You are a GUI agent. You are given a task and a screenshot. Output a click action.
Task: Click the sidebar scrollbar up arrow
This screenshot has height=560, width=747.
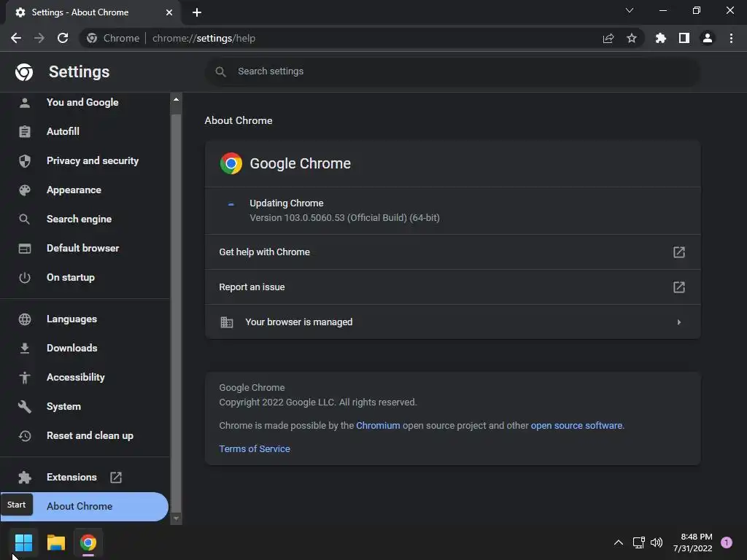tap(177, 99)
